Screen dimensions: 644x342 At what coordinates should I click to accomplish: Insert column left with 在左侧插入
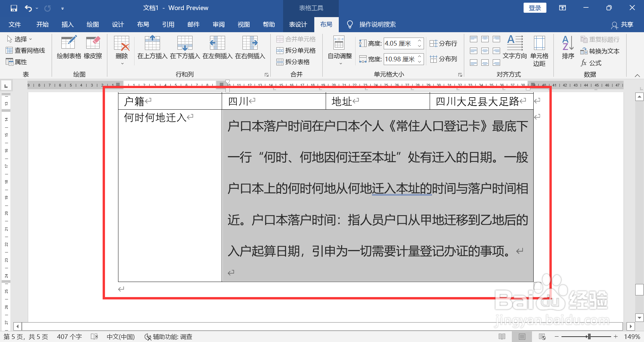pos(217,47)
